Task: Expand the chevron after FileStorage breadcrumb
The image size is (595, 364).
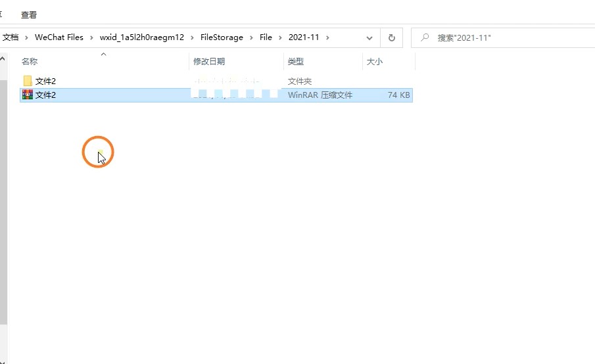Action: 252,37
